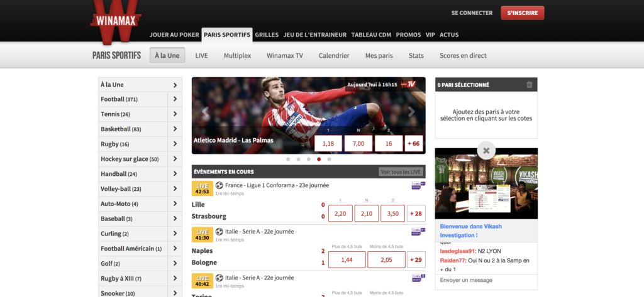Image resolution: width=644 pixels, height=297 pixels.
Task: Open the Actus menu item
Action: click(x=449, y=35)
